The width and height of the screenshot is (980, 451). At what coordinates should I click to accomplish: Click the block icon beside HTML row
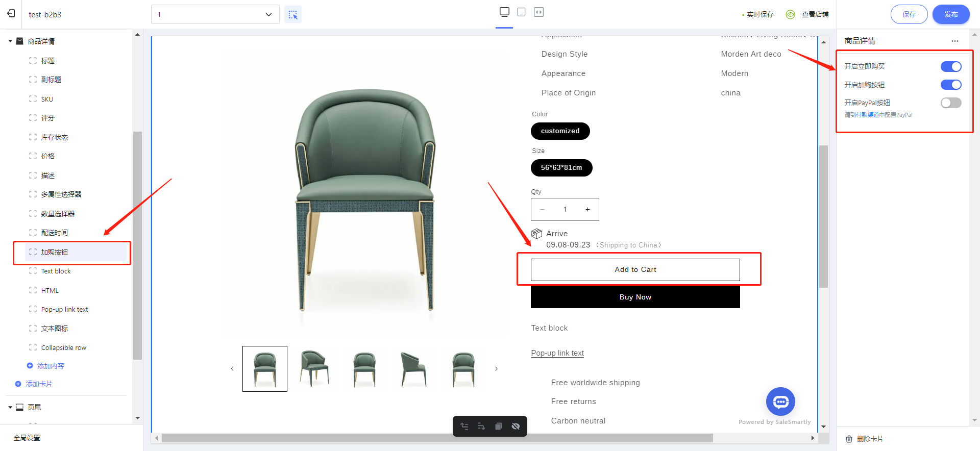(33, 290)
